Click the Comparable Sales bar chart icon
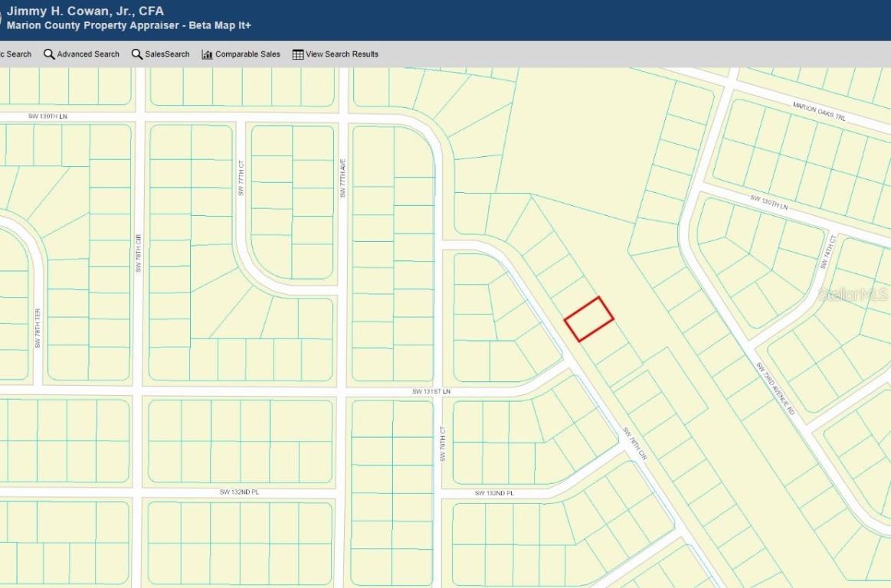The height and width of the screenshot is (588, 891). click(205, 54)
